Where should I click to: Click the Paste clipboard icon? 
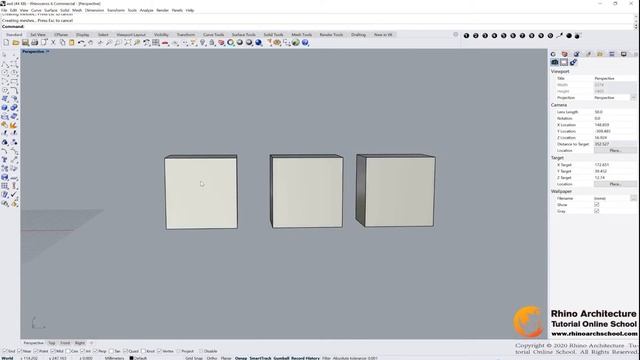coord(71,42)
